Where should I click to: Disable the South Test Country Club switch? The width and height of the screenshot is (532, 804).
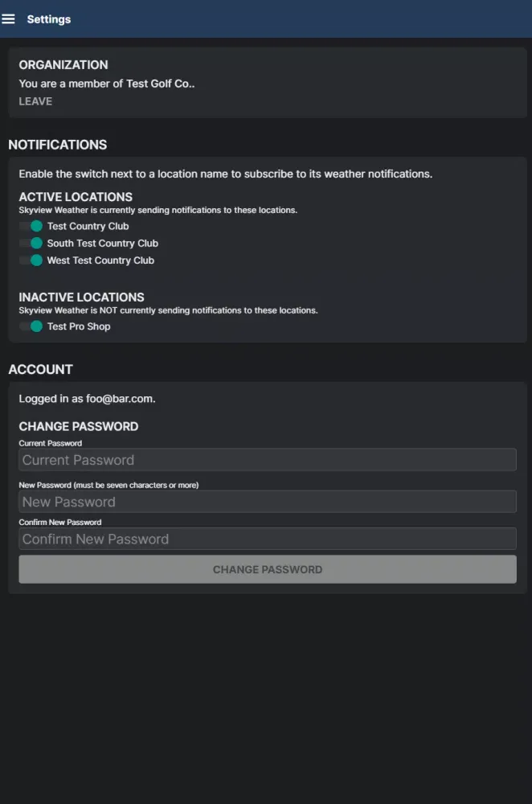pos(31,243)
